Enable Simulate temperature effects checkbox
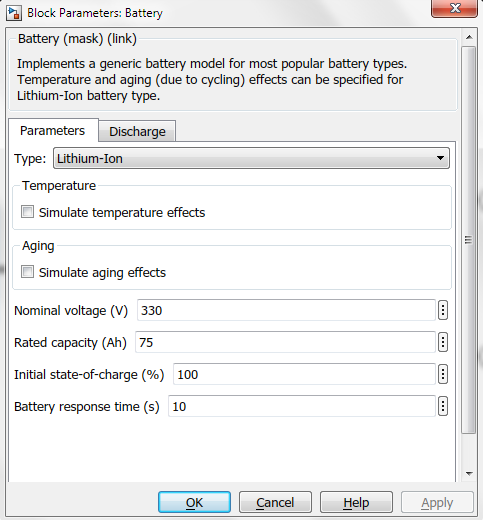This screenshot has width=483, height=520. (27, 212)
